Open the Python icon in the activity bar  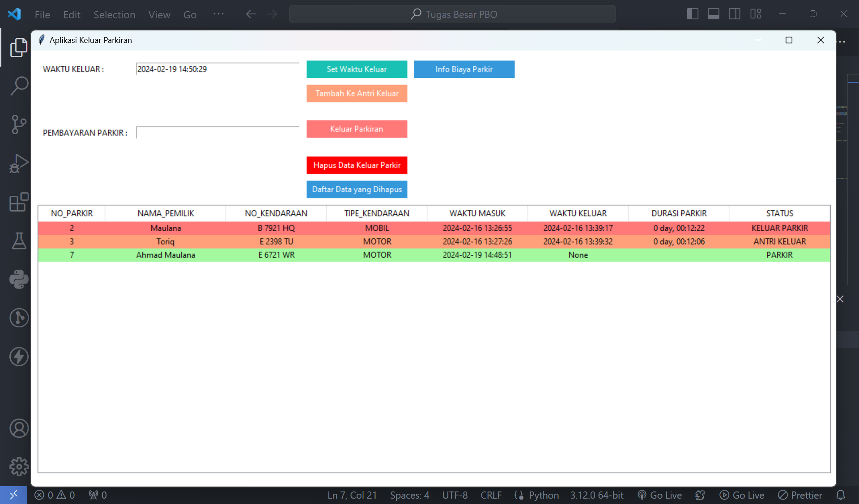click(x=18, y=279)
